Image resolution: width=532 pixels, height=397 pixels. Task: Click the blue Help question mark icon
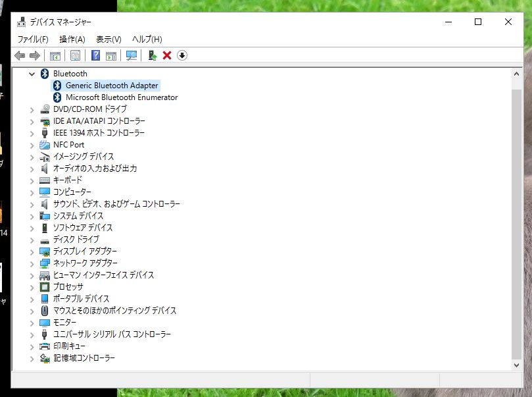(x=95, y=55)
